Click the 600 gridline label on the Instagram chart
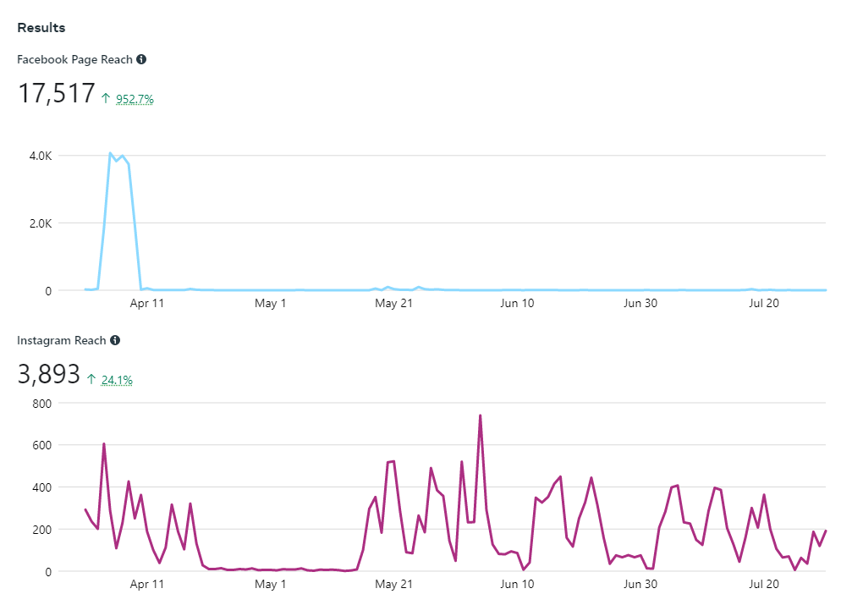The height and width of the screenshot is (616, 863). coord(42,445)
